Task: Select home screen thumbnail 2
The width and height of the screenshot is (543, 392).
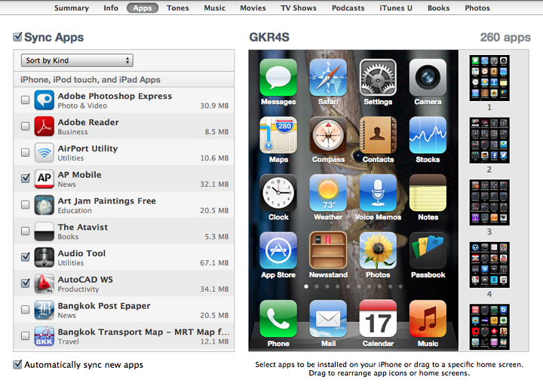Action: [489, 140]
